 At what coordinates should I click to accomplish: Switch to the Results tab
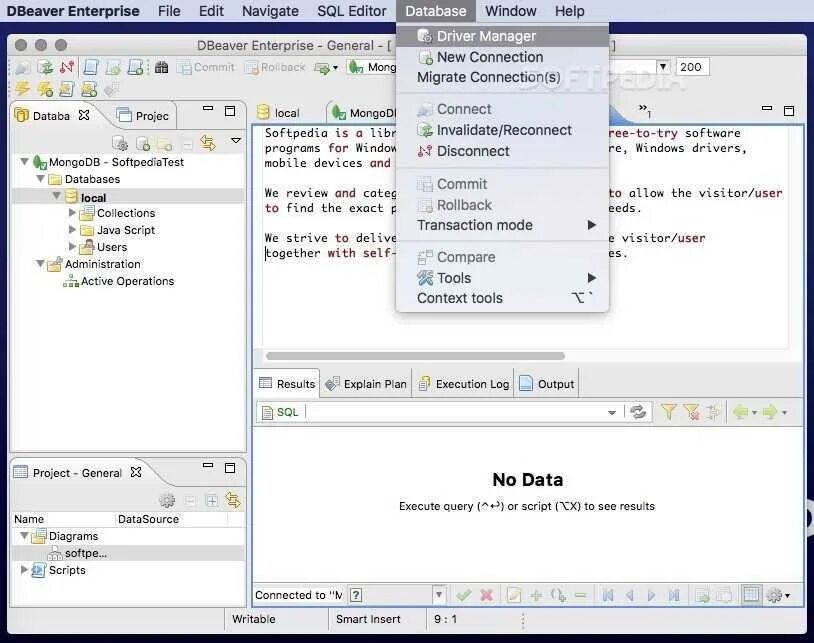(x=287, y=384)
